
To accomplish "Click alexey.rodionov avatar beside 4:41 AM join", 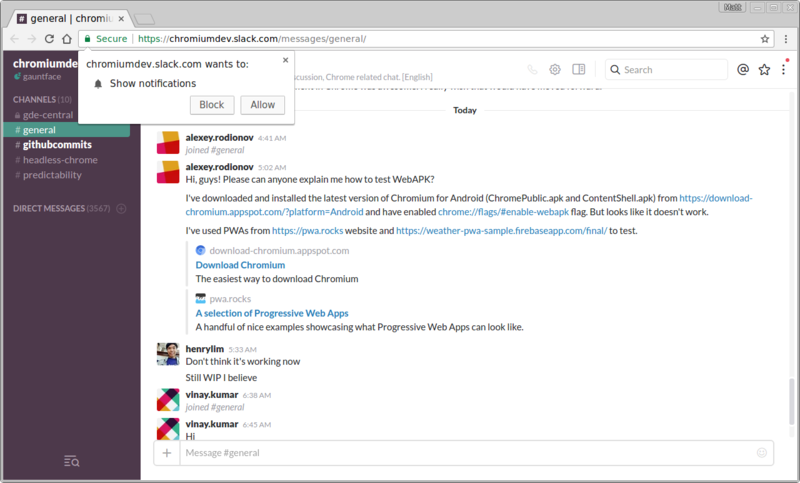I will click(x=168, y=142).
